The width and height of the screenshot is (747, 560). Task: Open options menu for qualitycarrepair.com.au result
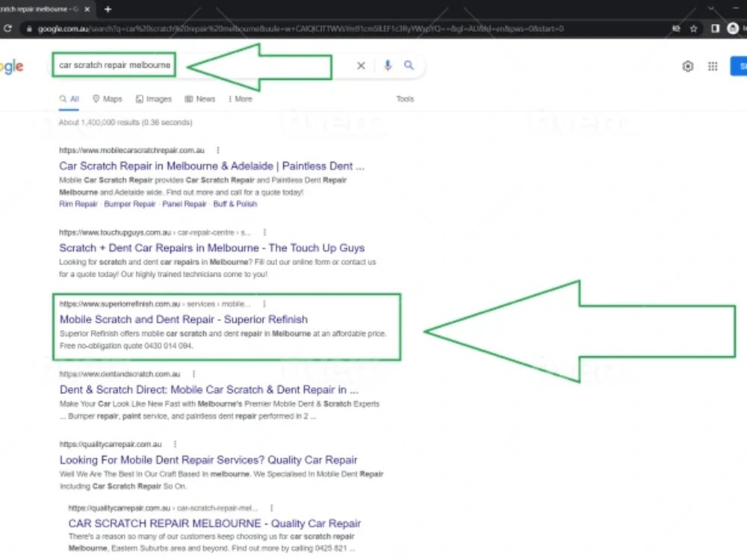[x=176, y=444]
